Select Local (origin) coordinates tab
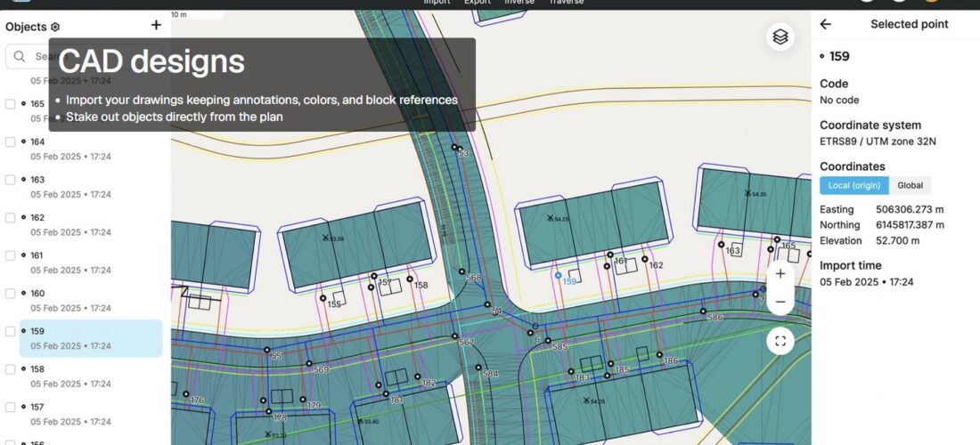980x445 pixels. 853,186
